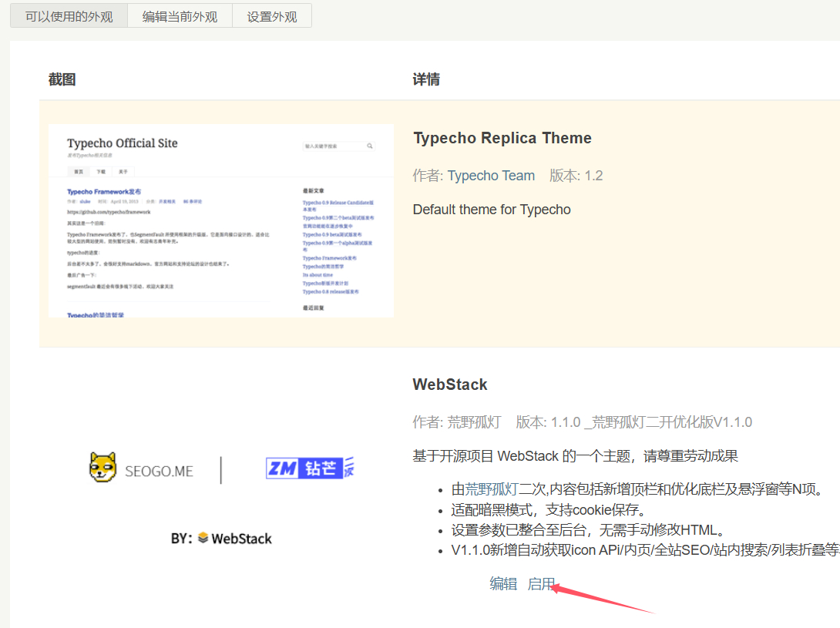Click the bullet 适配暗黑模式，支持cookie保存
This screenshot has width=840, height=628.
[x=549, y=509]
